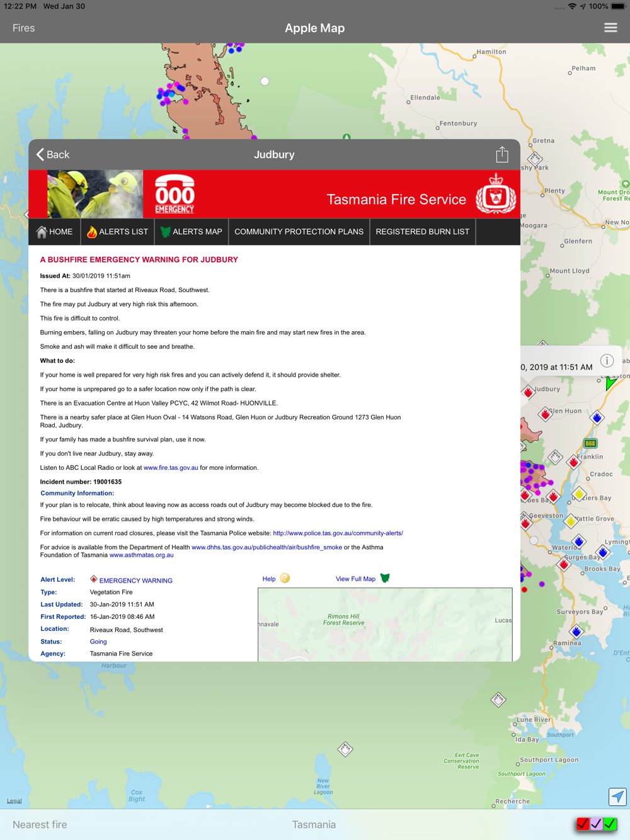The height and width of the screenshot is (840, 630).
Task: Tap the current location arrow button
Action: 617,797
